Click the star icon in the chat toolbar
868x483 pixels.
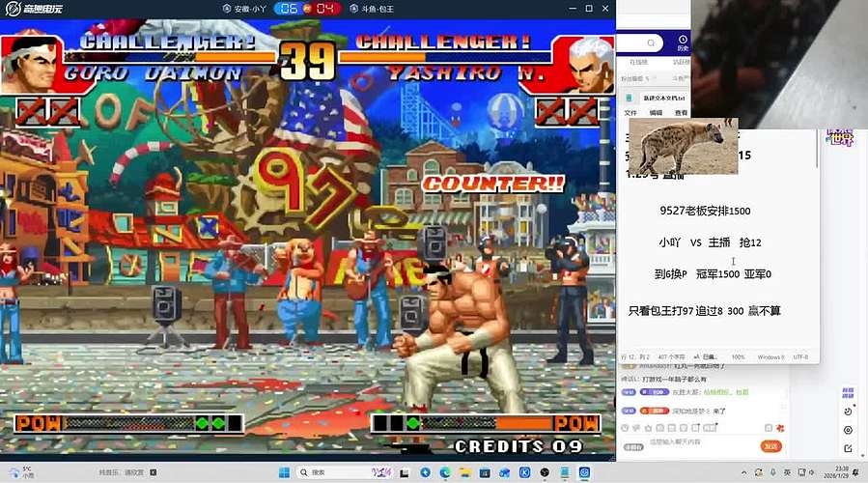tap(648, 428)
